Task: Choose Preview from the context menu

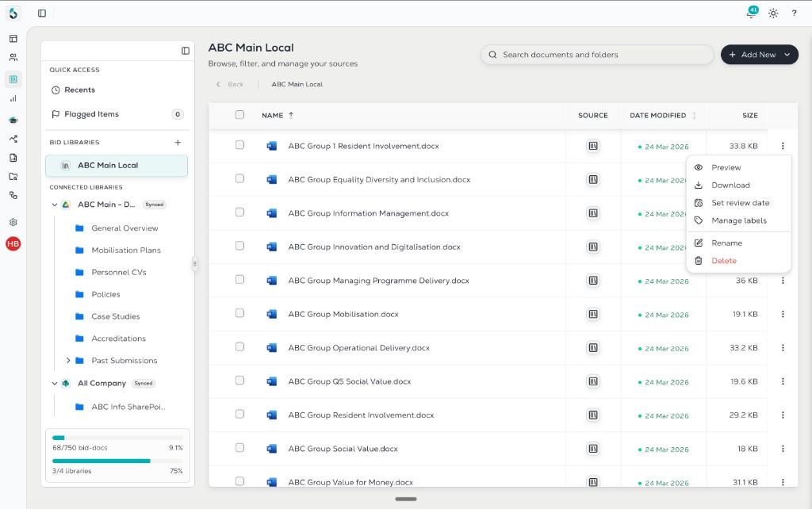Action: [738, 168]
